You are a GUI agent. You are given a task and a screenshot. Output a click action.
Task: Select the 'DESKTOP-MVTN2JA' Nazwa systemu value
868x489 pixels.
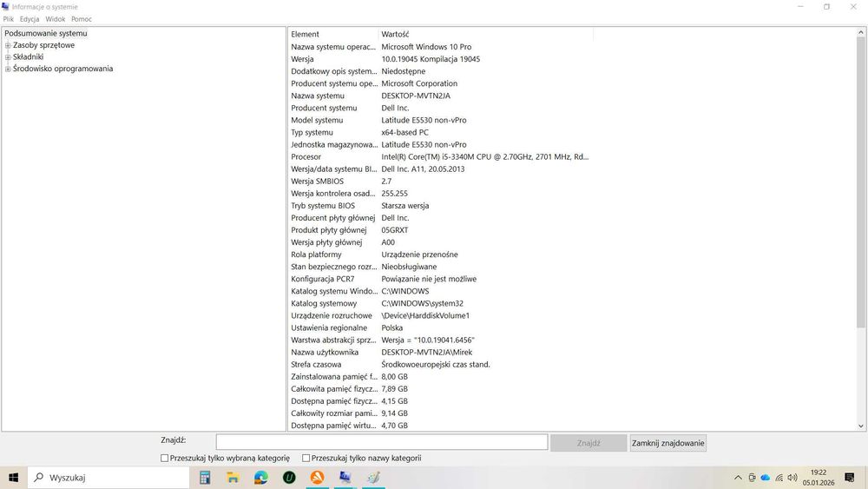point(416,96)
